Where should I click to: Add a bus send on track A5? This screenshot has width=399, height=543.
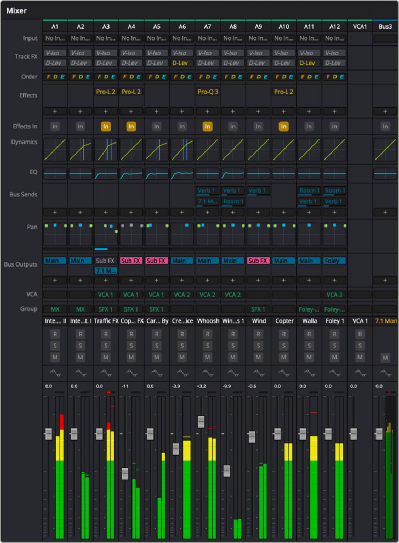coord(157,212)
